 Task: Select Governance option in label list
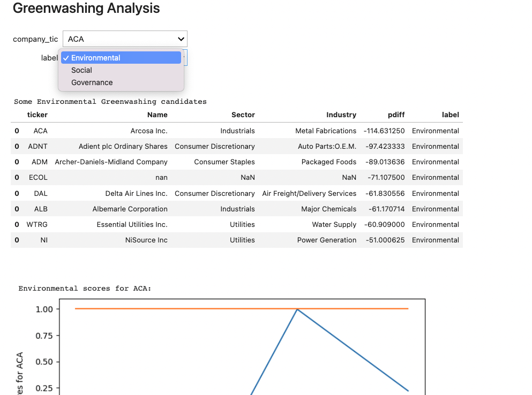[x=121, y=82]
